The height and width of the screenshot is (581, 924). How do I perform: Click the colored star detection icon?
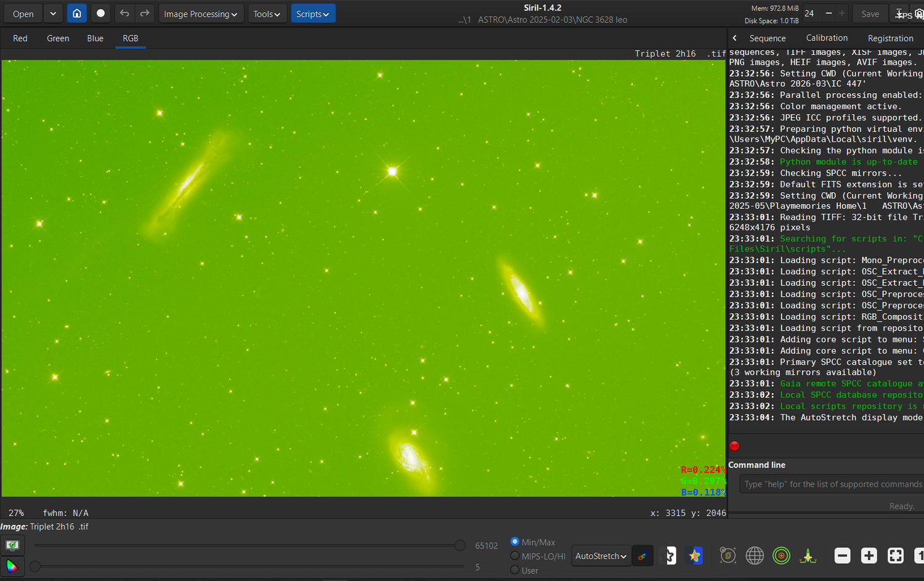695,556
